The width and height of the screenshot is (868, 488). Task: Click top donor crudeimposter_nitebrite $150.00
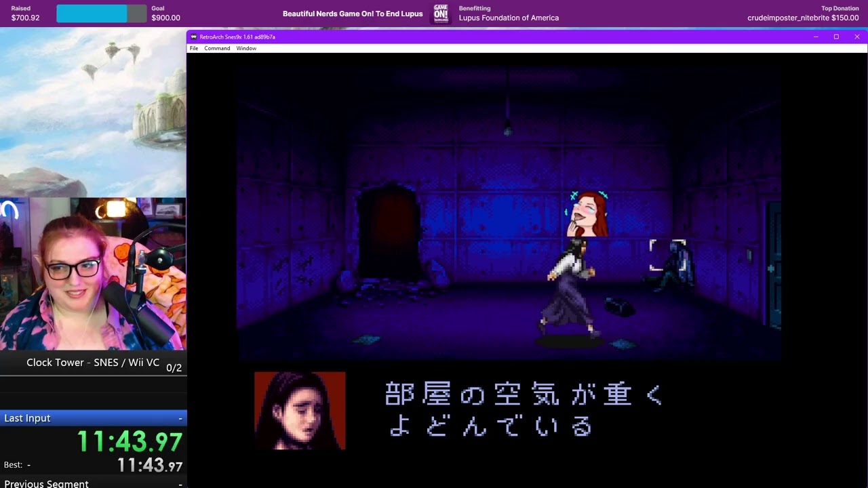tap(803, 18)
